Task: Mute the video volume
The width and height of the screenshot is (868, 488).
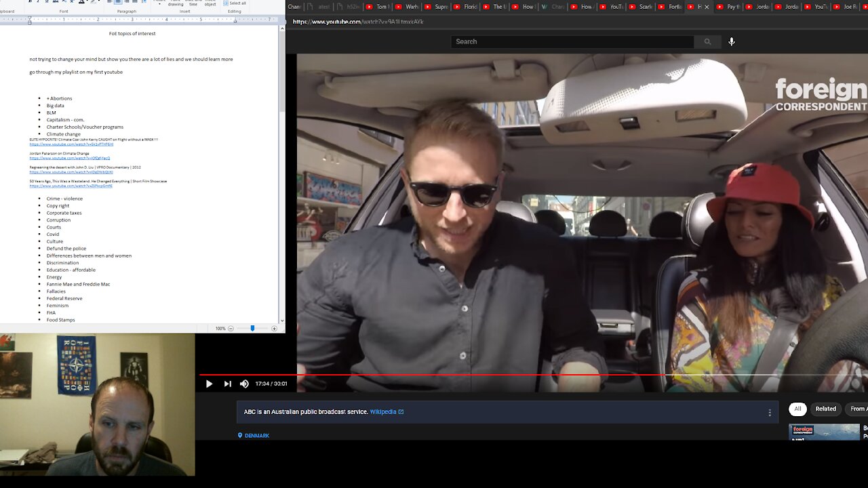Action: [244, 384]
